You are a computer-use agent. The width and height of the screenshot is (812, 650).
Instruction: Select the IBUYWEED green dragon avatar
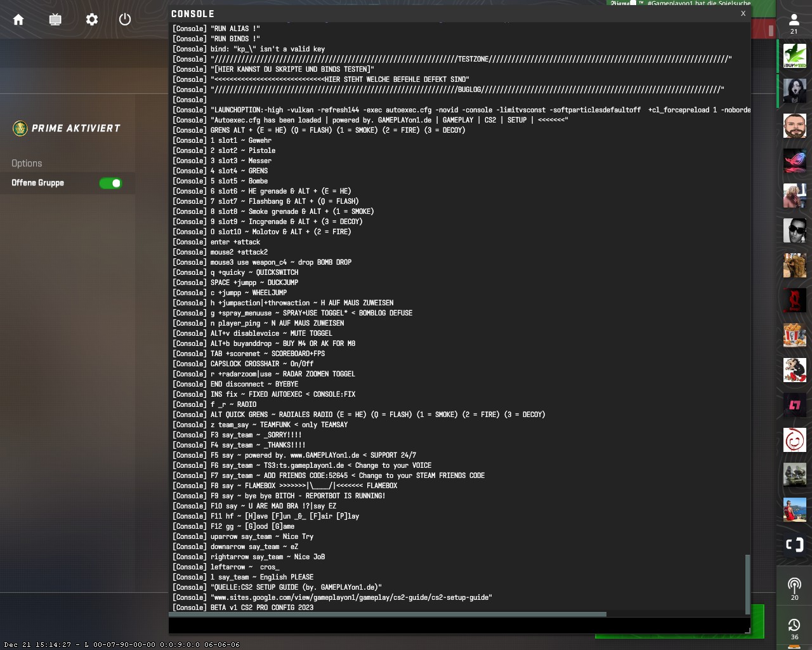(x=795, y=55)
